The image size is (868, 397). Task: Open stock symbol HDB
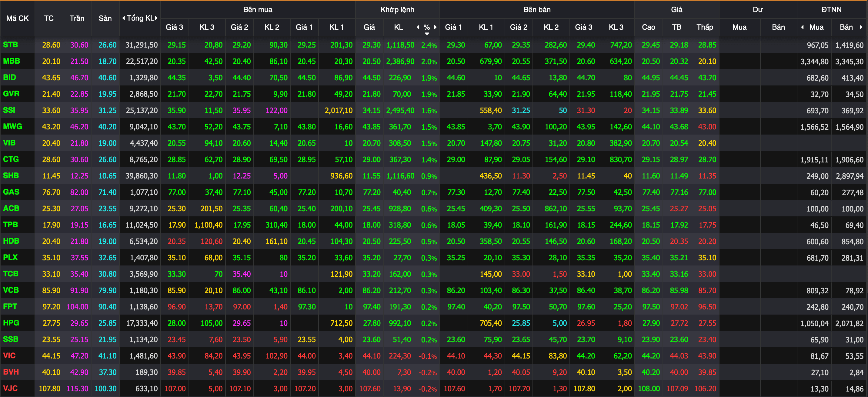pos(11,241)
